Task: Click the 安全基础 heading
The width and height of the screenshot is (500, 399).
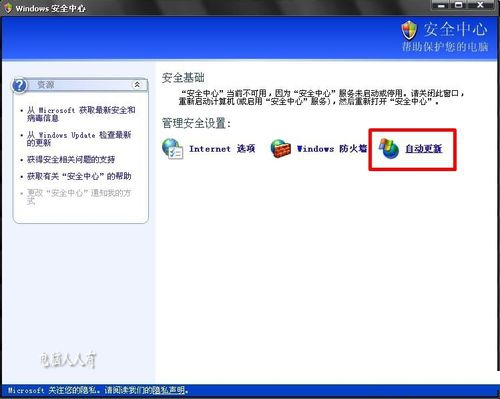Action: pos(183,78)
